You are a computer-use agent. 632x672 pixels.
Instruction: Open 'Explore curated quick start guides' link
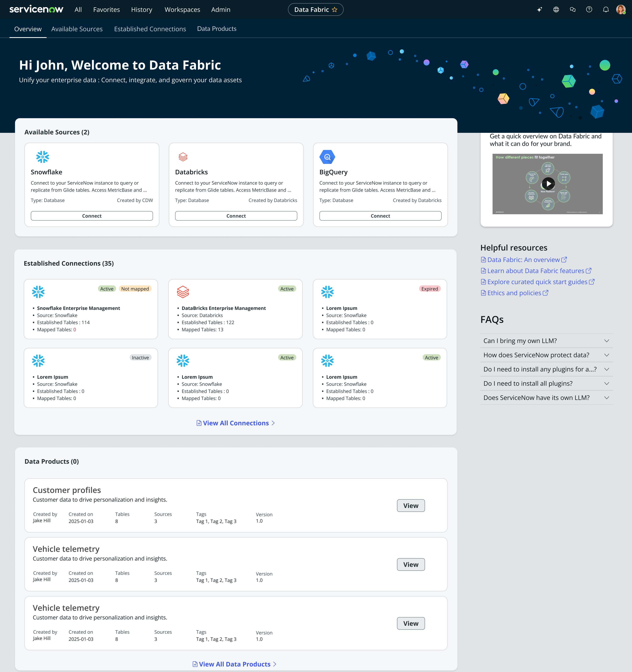click(537, 282)
